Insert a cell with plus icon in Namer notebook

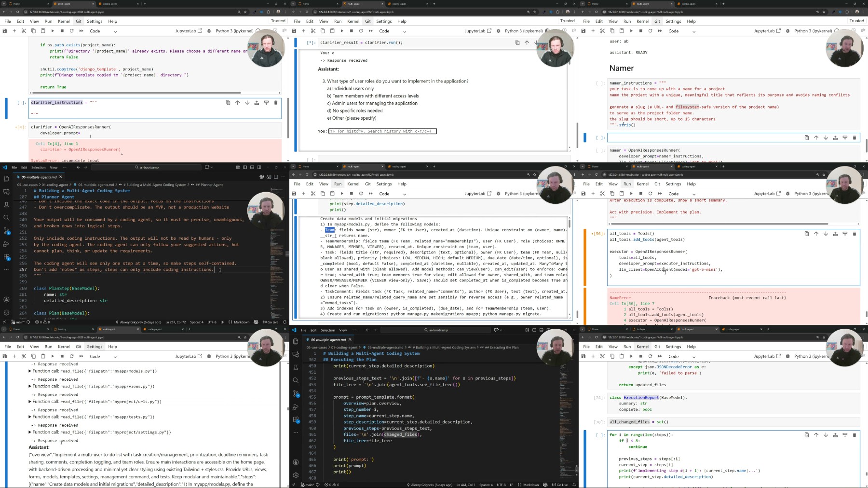click(x=593, y=31)
